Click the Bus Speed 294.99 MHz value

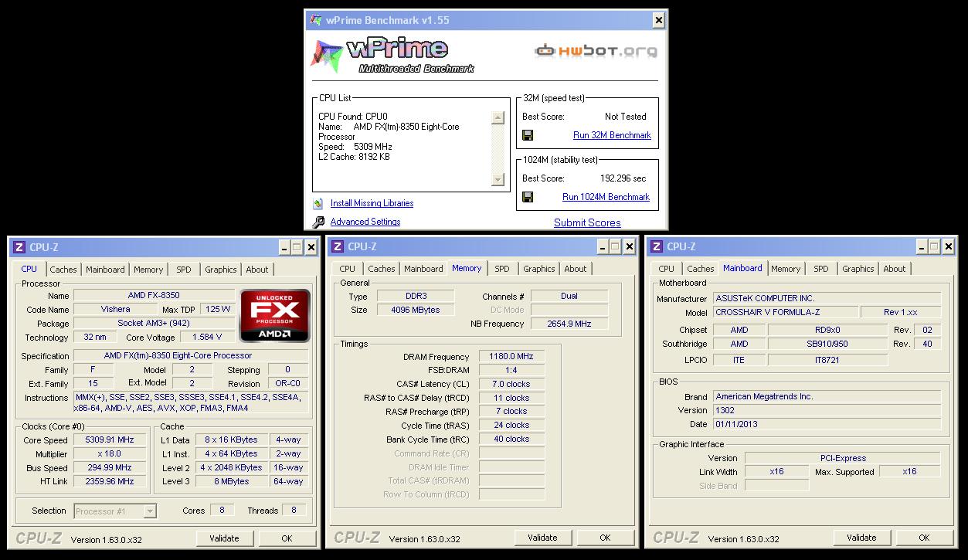click(110, 468)
